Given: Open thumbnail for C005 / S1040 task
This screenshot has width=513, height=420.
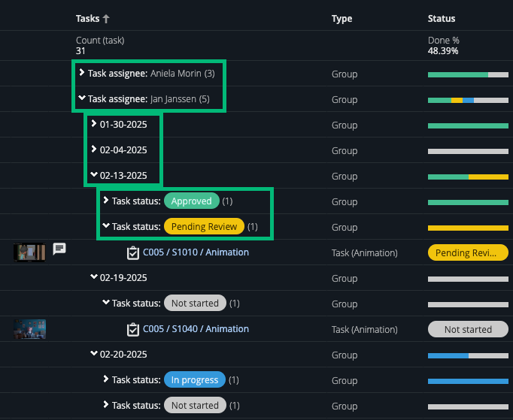Looking at the screenshot, I should click(x=29, y=329).
